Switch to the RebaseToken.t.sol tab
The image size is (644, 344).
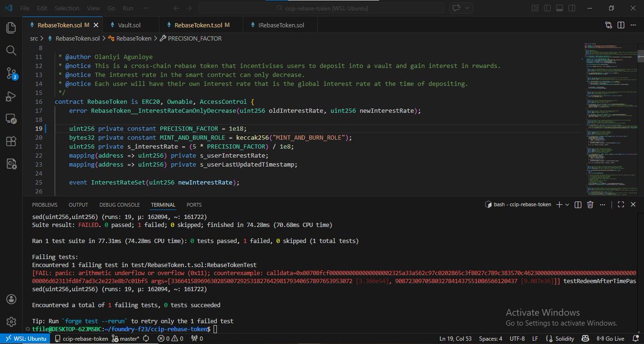[201, 25]
